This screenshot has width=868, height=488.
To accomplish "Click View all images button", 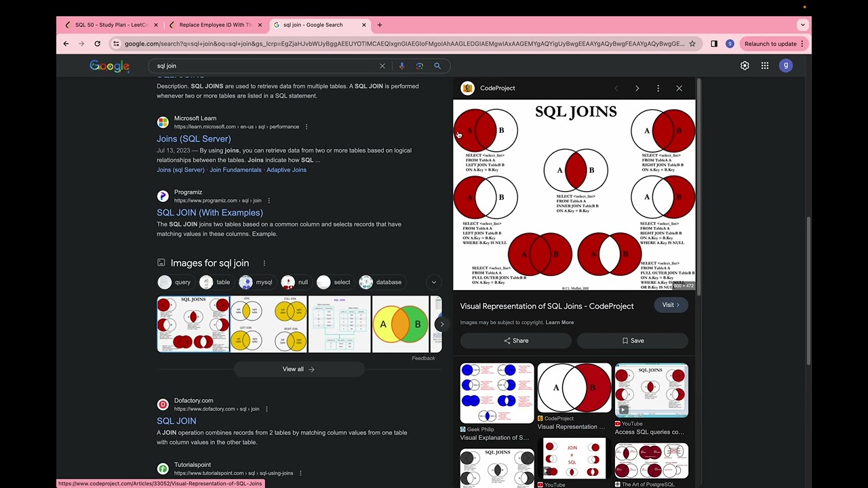I will pos(298,369).
